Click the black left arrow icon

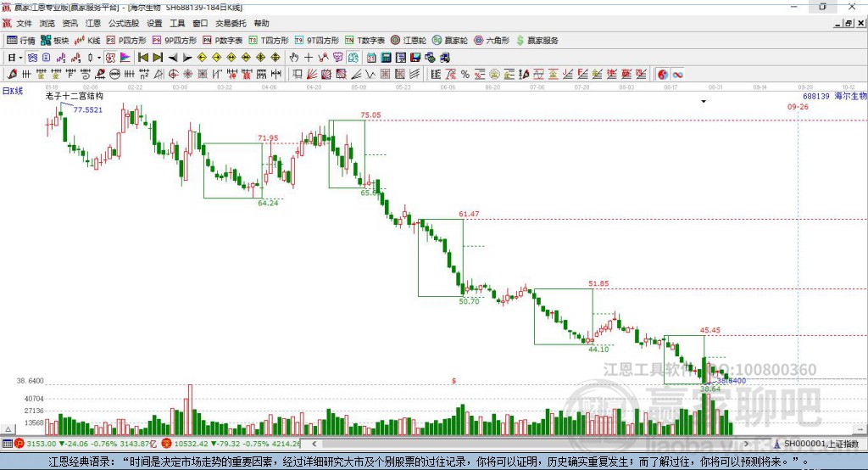(x=173, y=58)
